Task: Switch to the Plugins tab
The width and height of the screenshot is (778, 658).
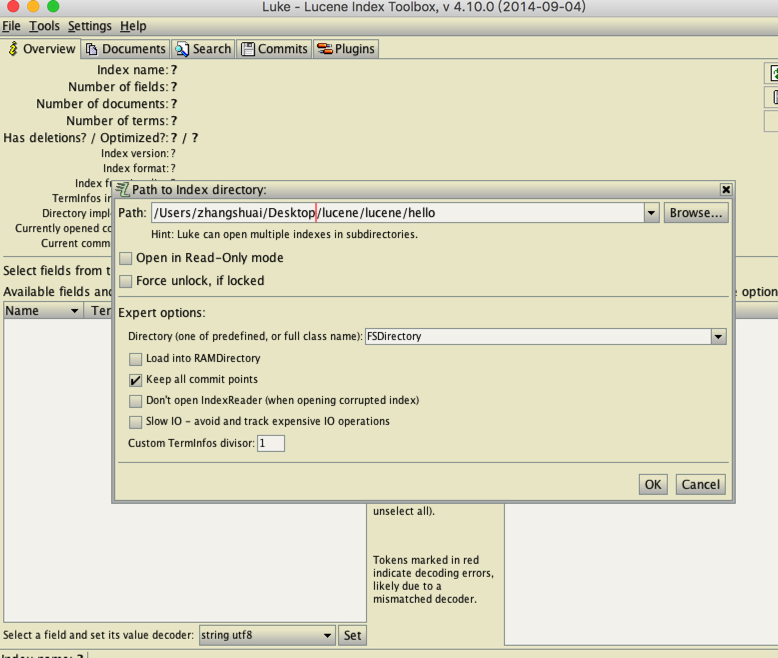Action: click(346, 49)
